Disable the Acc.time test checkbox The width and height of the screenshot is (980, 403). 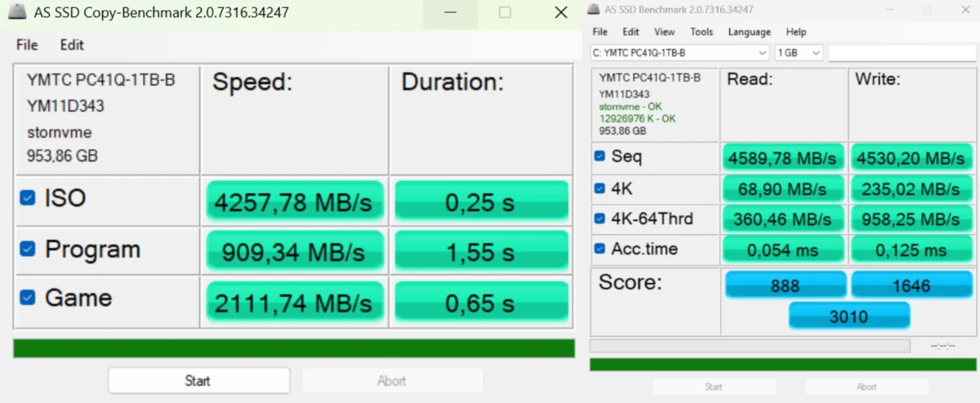[600, 249]
